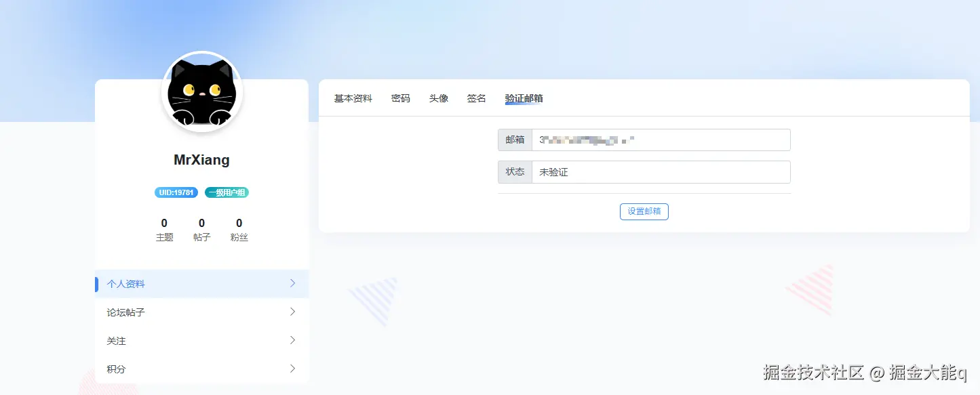Expand the chevron next to 个人资料
This screenshot has width=980, height=395.
tap(292, 284)
